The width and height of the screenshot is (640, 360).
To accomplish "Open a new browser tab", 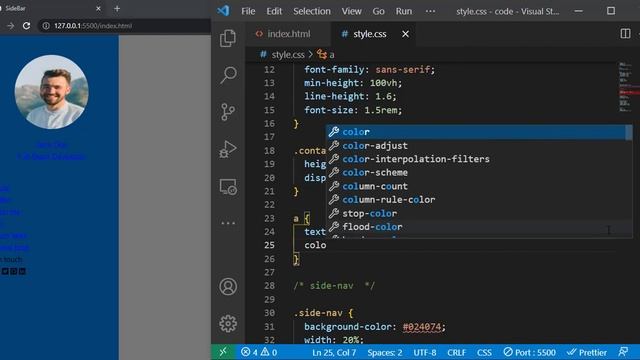I will click(117, 9).
